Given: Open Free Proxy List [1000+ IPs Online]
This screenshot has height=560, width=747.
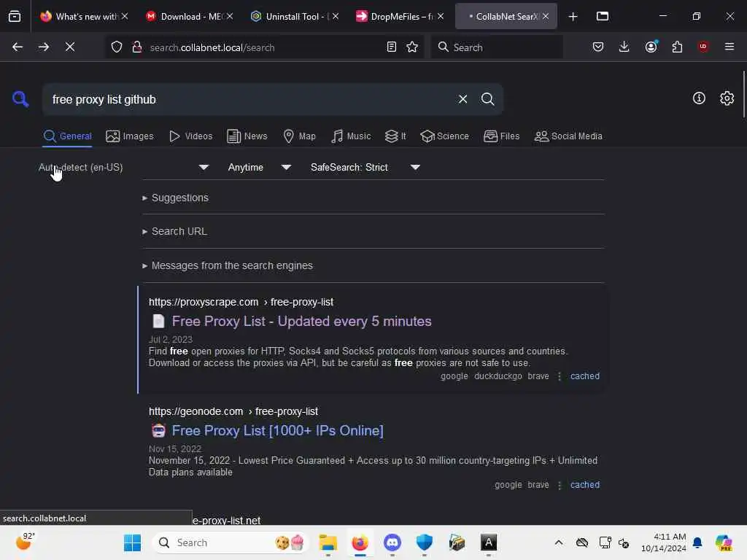Looking at the screenshot, I should click(x=277, y=430).
